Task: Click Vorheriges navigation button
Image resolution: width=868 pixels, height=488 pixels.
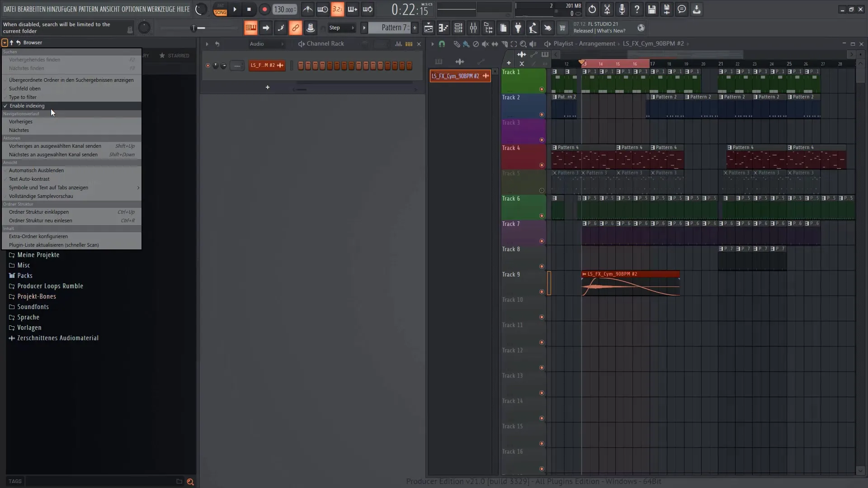Action: (21, 122)
